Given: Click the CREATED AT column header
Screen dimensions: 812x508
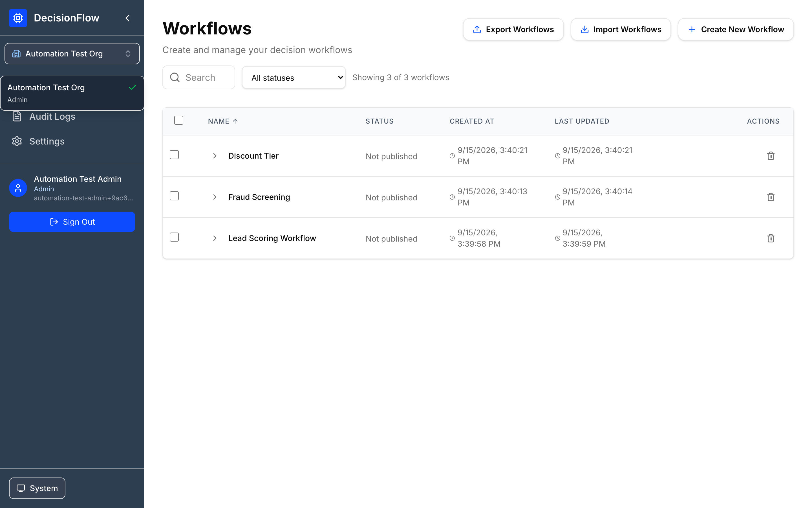Looking at the screenshot, I should (472, 121).
